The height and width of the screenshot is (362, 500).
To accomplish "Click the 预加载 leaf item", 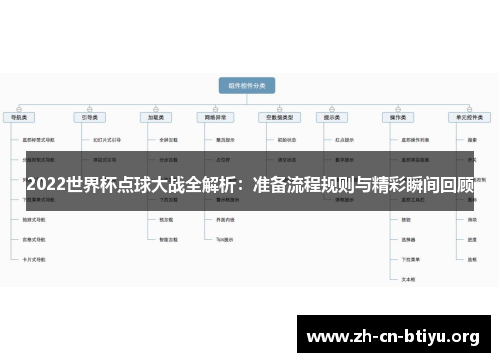I will pos(166,220).
